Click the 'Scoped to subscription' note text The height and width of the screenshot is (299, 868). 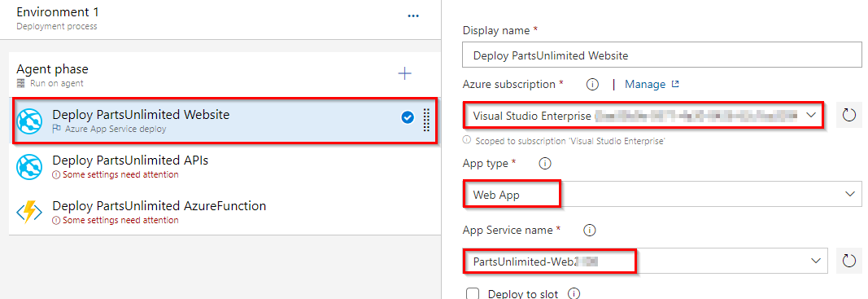click(x=569, y=142)
